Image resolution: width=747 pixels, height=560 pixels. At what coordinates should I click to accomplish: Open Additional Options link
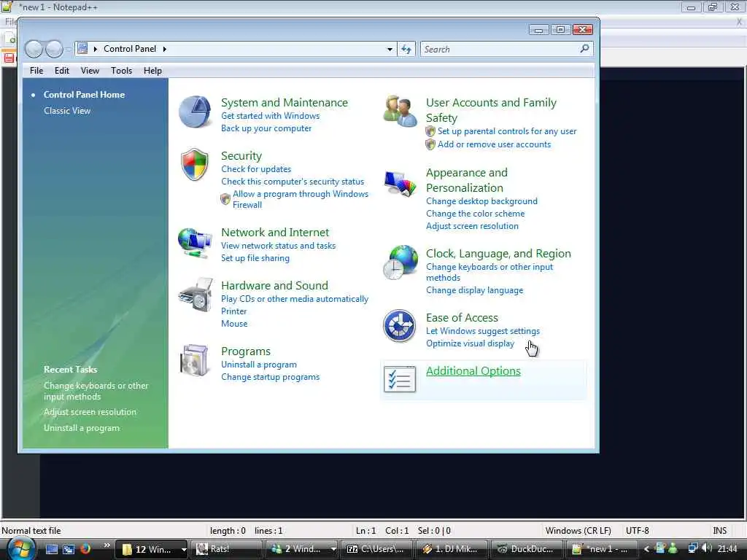point(473,371)
